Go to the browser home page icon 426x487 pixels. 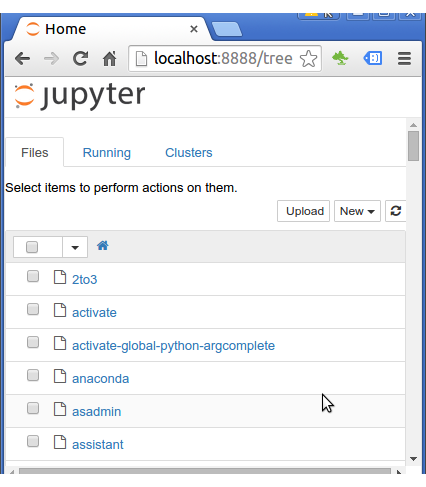point(109,59)
